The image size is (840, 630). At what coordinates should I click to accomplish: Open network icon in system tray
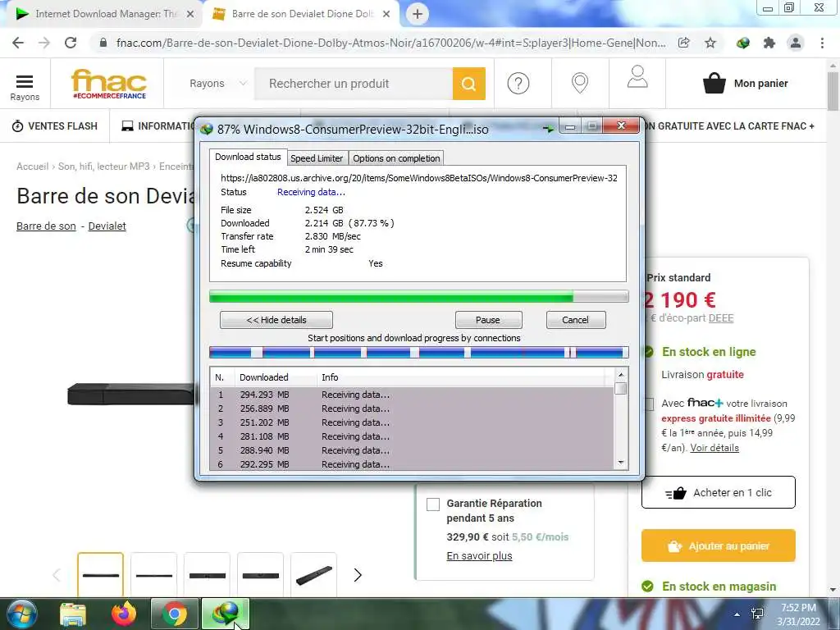(x=757, y=614)
